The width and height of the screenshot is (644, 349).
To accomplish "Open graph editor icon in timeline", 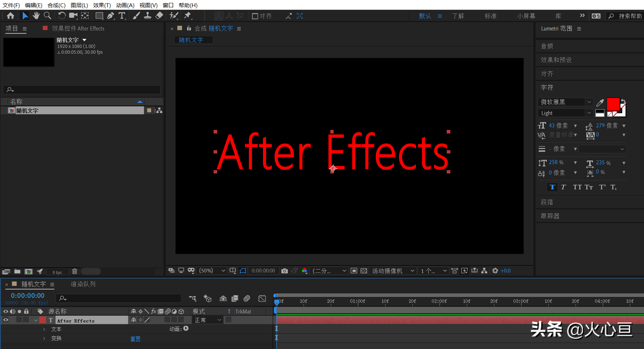I will [x=262, y=298].
